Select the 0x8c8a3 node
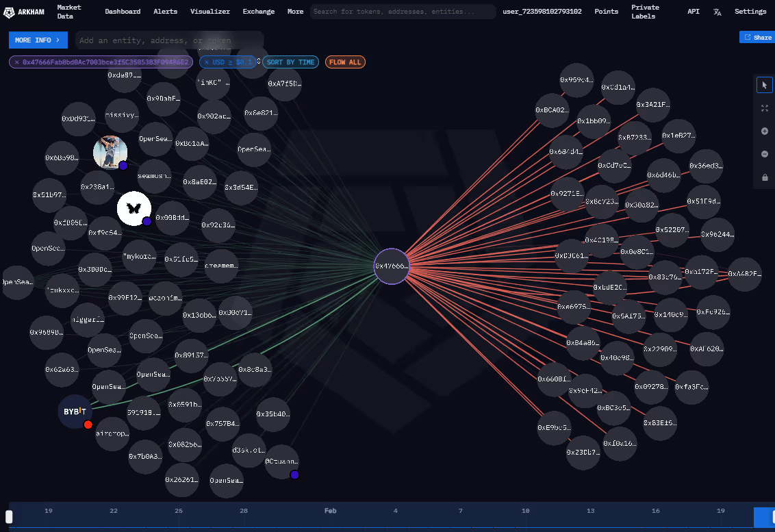 255,370
